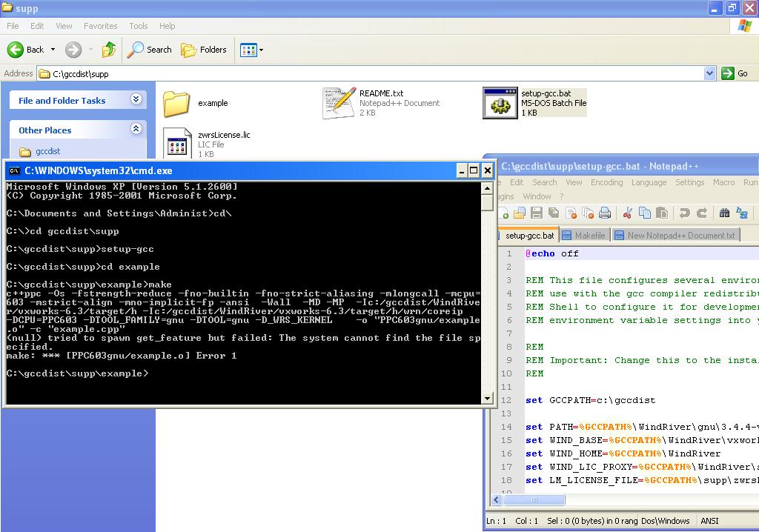Click the gccdist link in Other Places
This screenshot has height=532, width=759.
48,151
